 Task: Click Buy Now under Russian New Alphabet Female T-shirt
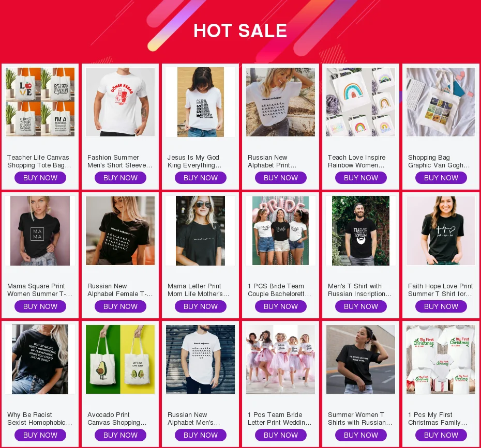click(120, 306)
